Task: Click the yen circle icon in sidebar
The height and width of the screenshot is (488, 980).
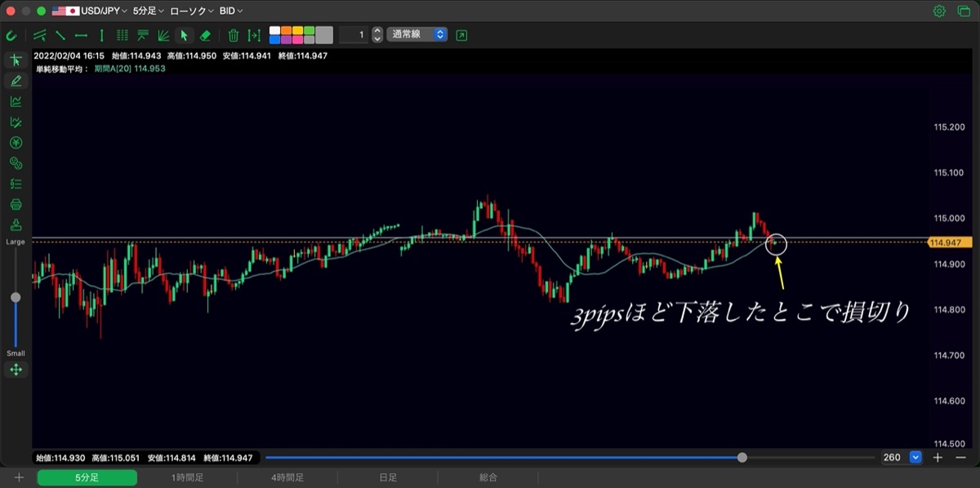Action: (16, 143)
